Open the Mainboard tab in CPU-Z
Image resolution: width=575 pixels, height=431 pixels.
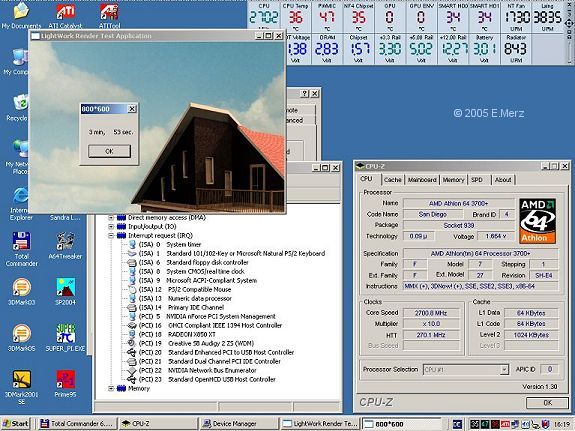pos(422,180)
